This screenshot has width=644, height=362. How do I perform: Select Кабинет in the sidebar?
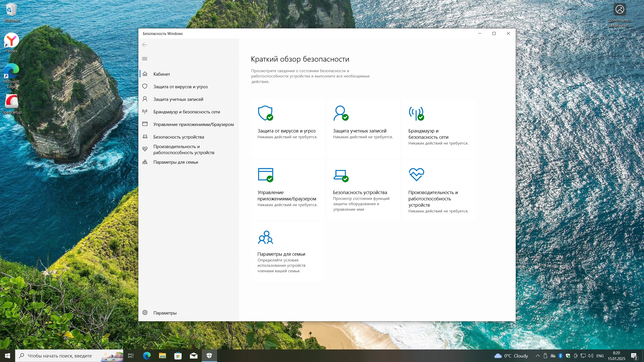[162, 74]
